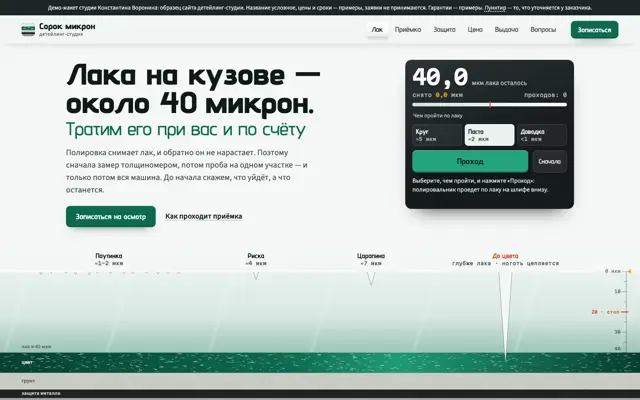Click the Тратим его при вас subtitle
The image size is (640, 400).
pos(186,129)
